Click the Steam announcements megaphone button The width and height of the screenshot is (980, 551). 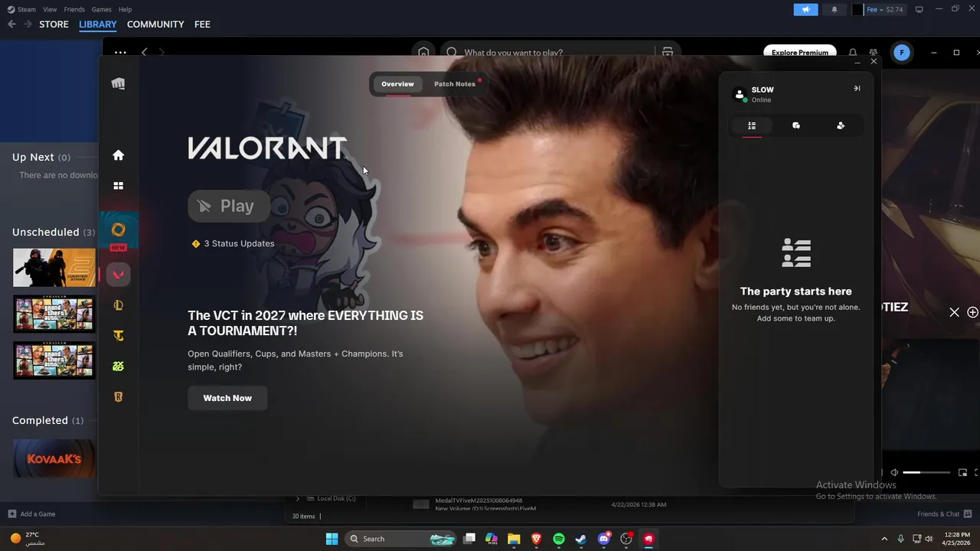805,9
